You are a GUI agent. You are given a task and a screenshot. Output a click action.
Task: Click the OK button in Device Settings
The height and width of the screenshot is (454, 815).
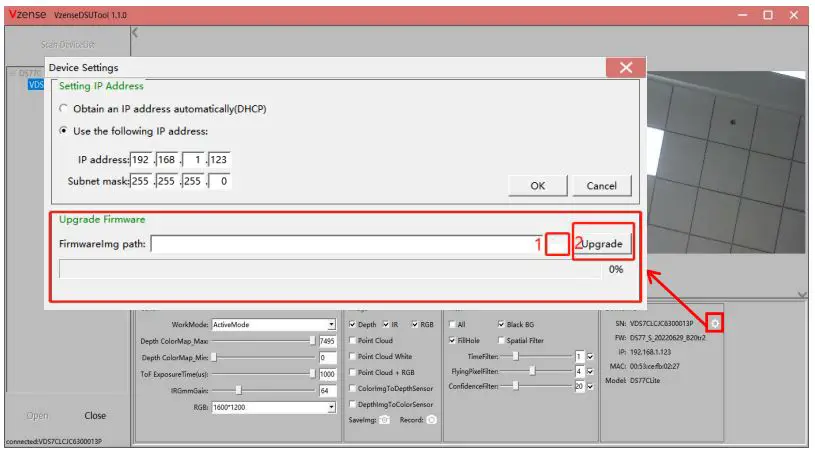coord(537,186)
